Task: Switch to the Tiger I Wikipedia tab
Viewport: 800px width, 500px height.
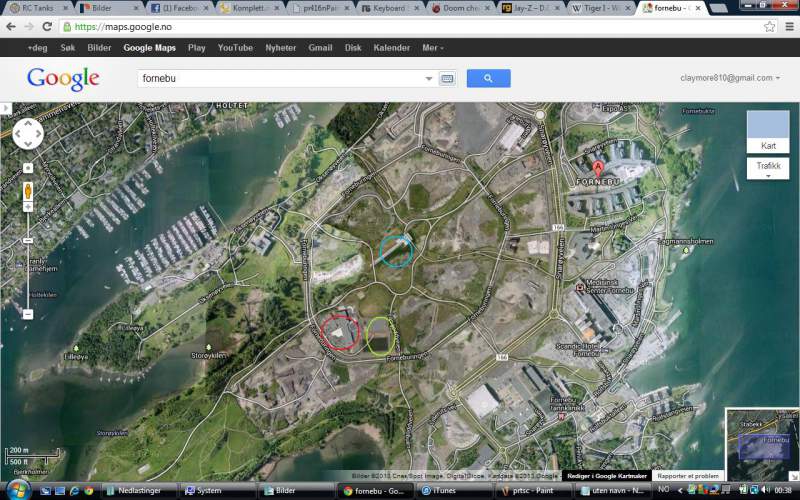Action: point(601,8)
